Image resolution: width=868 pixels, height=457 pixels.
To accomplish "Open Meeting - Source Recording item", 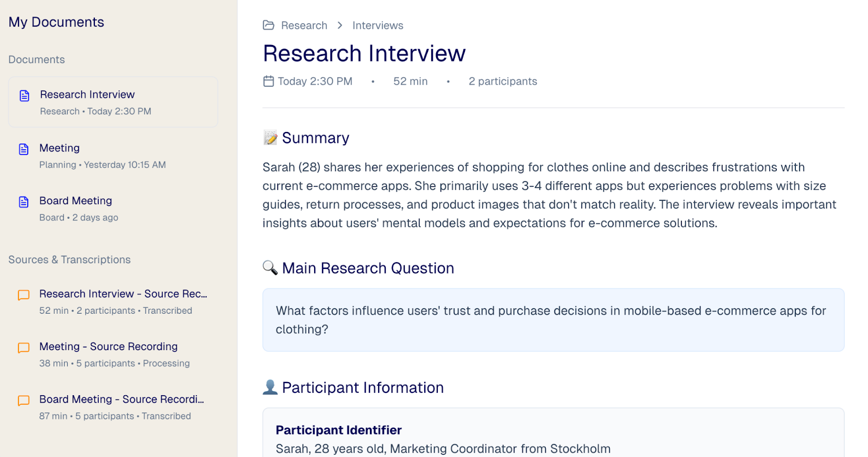I will [x=113, y=354].
